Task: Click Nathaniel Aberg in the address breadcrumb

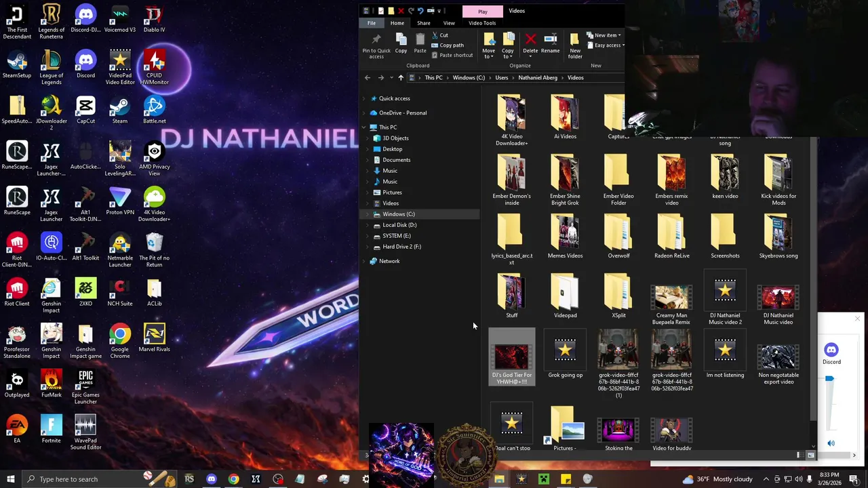Action: point(538,78)
